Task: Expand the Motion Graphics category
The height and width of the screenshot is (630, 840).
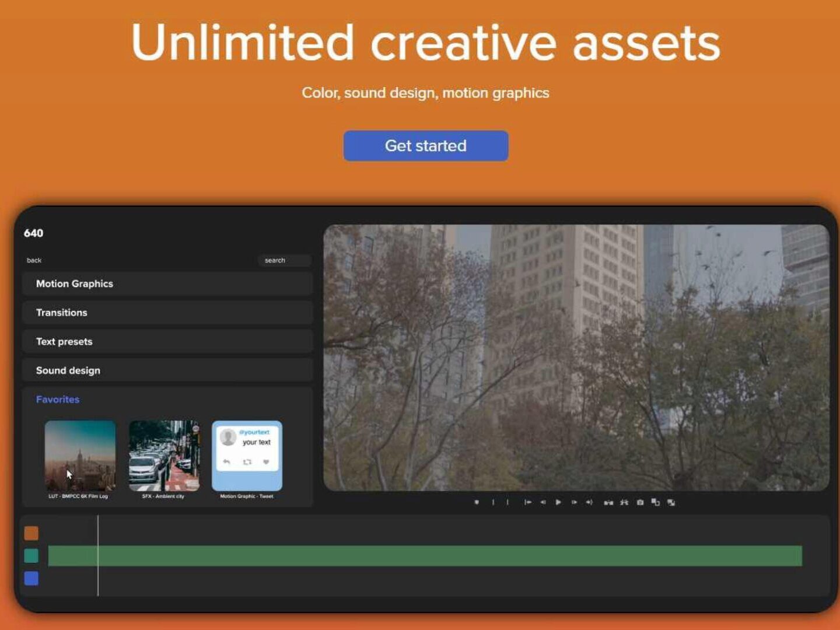Action: click(167, 283)
